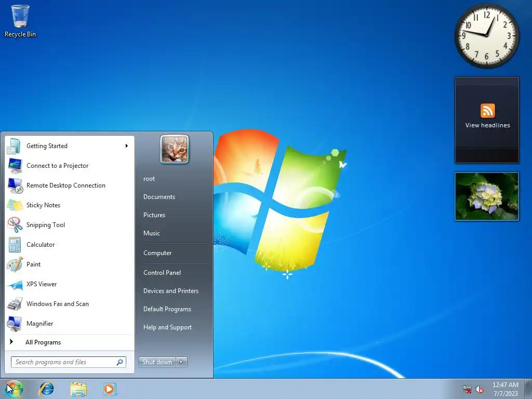This screenshot has width=532, height=399.
Task: Open the Shut down options arrow
Action: (181, 362)
